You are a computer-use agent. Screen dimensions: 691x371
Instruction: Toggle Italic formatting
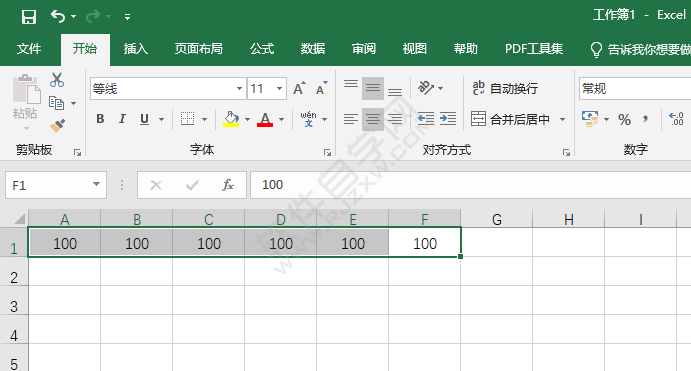(122, 119)
